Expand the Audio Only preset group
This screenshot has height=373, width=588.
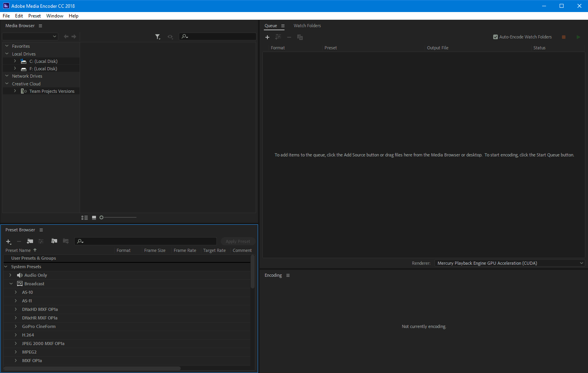(x=10, y=275)
